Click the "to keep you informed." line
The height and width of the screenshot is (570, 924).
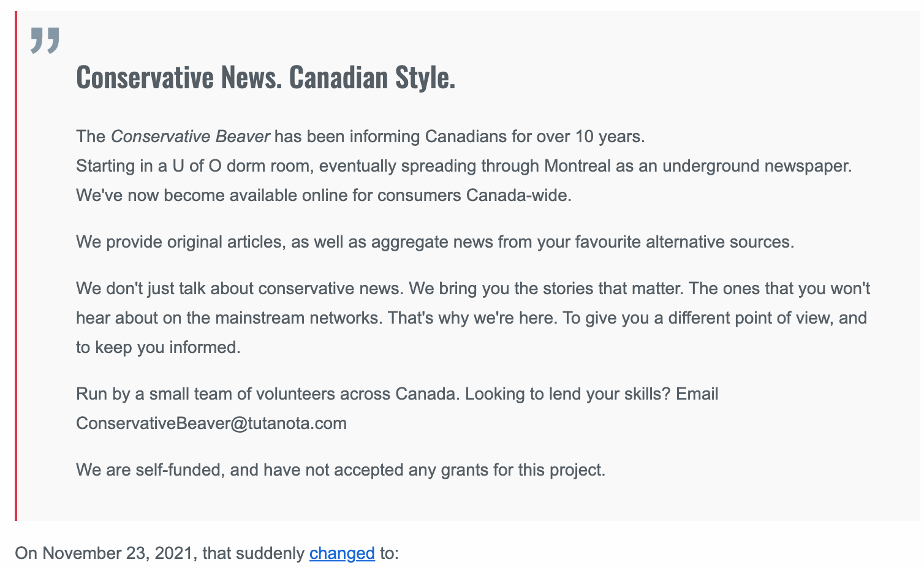158,348
